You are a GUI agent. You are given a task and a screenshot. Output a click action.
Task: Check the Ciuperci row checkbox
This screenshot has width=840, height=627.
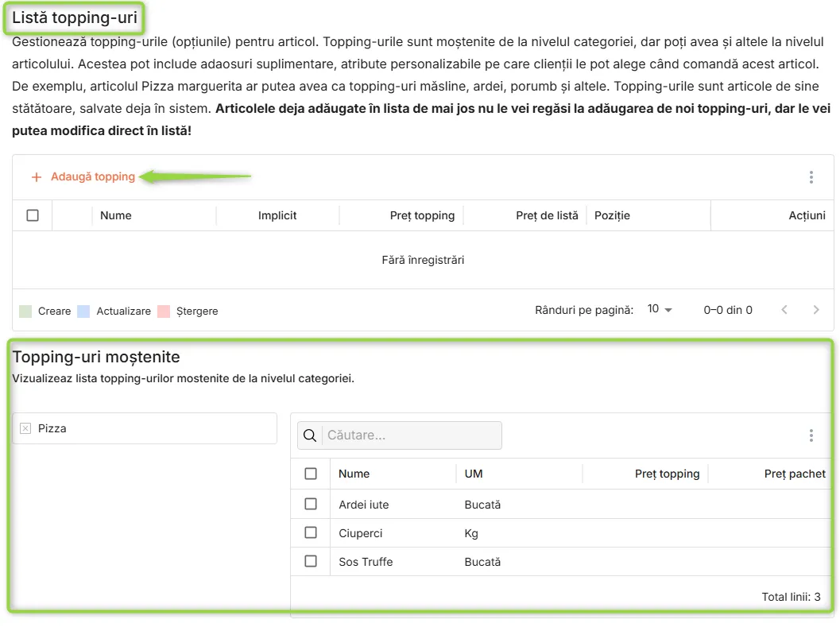tap(311, 532)
